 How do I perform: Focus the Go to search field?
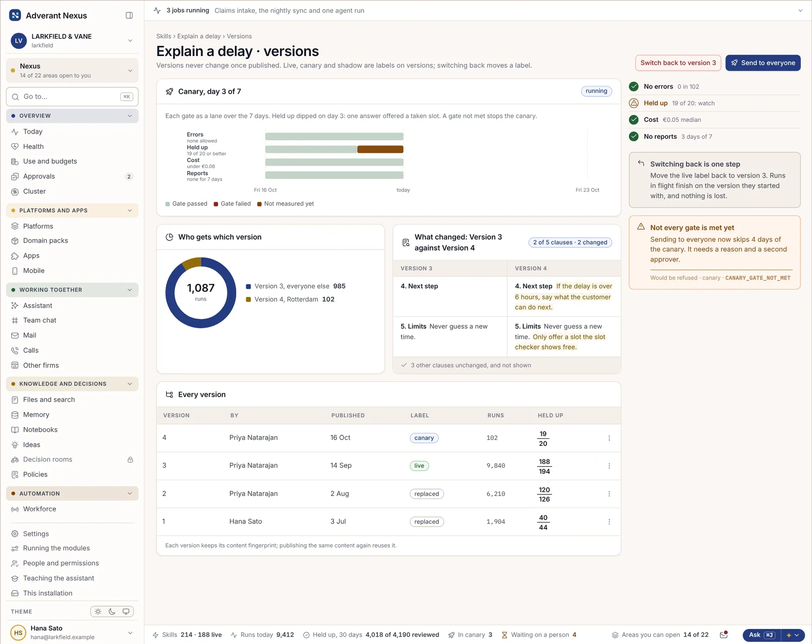[72, 97]
